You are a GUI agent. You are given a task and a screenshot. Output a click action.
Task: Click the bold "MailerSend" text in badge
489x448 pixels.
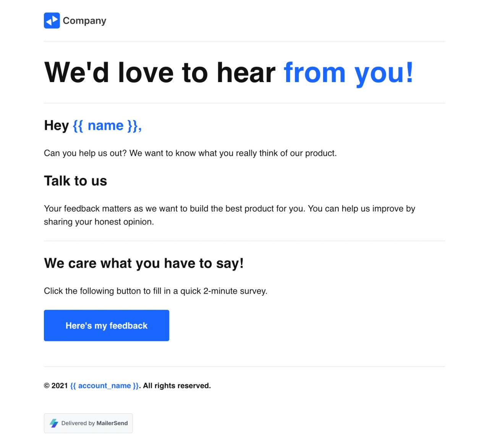pos(112,423)
